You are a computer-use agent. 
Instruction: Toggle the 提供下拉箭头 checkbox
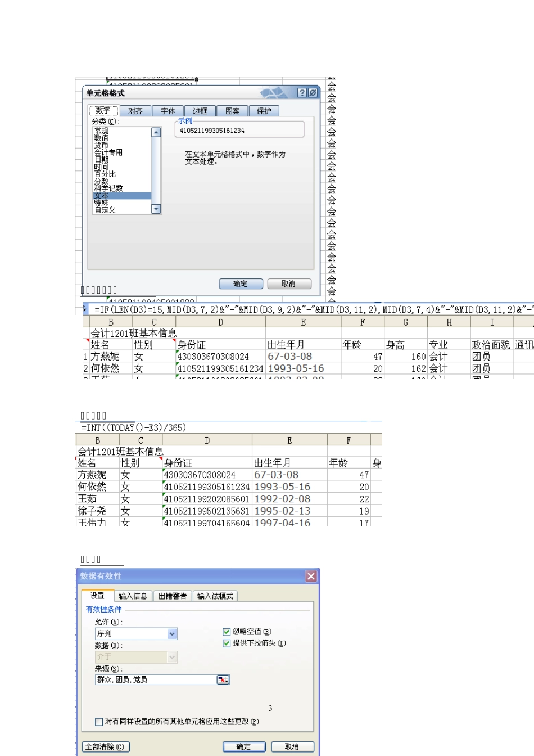[x=227, y=643]
